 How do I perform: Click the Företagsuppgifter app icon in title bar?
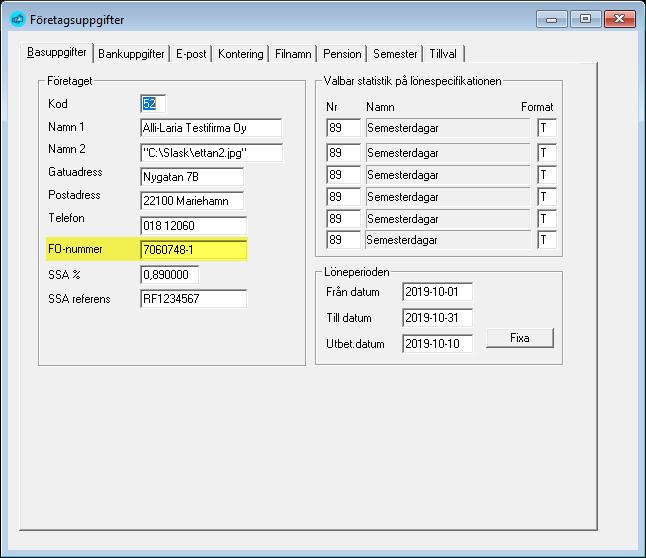[18, 19]
